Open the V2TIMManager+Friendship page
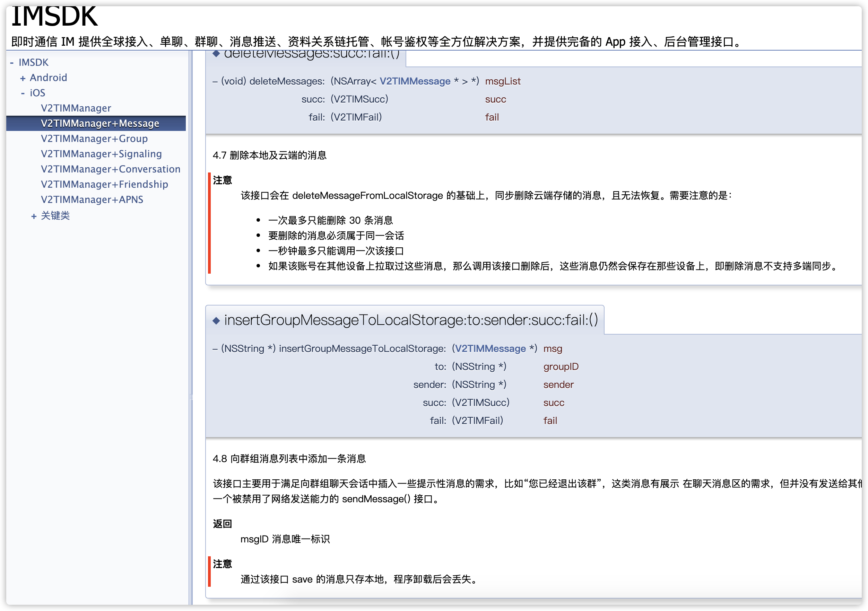The height and width of the screenshot is (611, 868). [x=104, y=184]
